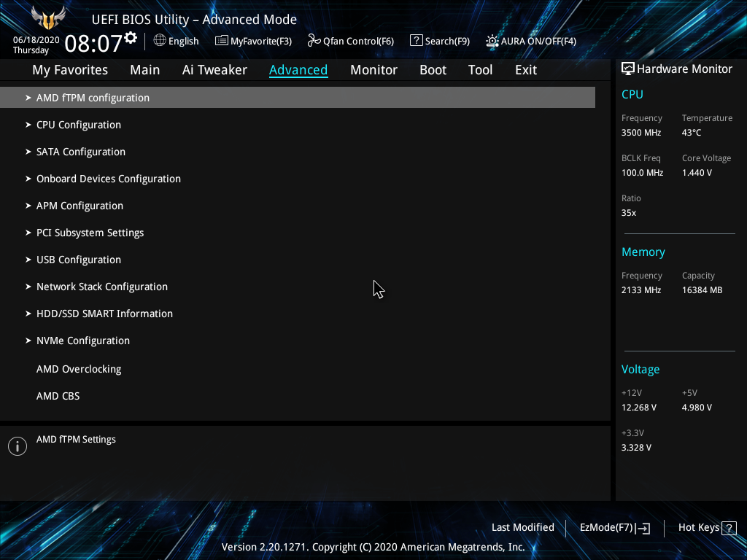Expand NVMe Configuration
Viewport: 747px width, 560px height.
[82, 341]
